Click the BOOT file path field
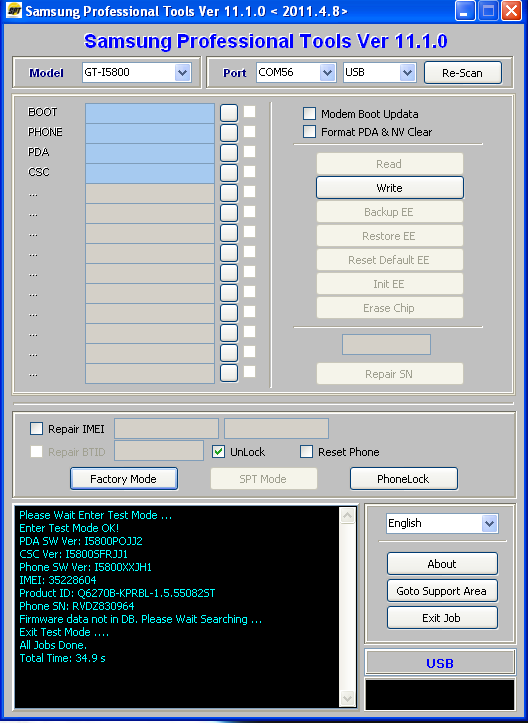Viewport: 529px width, 724px height. (x=150, y=114)
